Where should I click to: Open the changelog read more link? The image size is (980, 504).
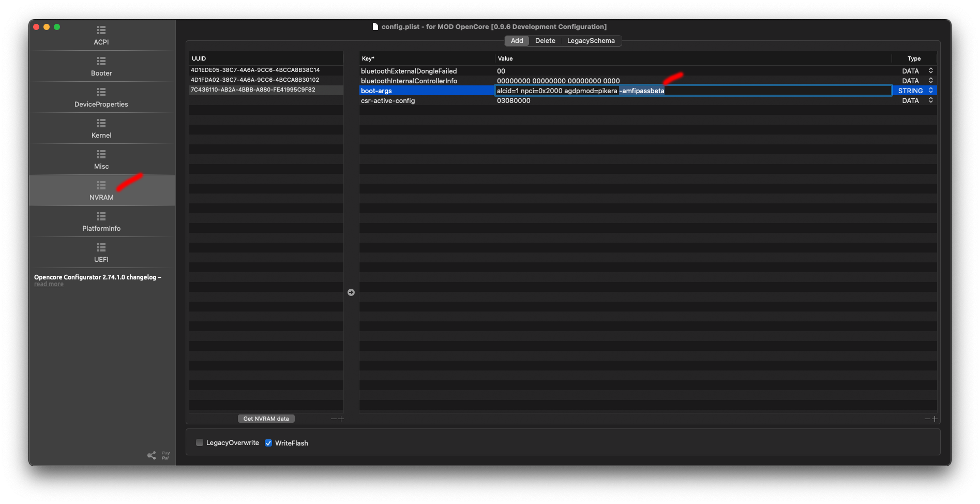coord(49,284)
